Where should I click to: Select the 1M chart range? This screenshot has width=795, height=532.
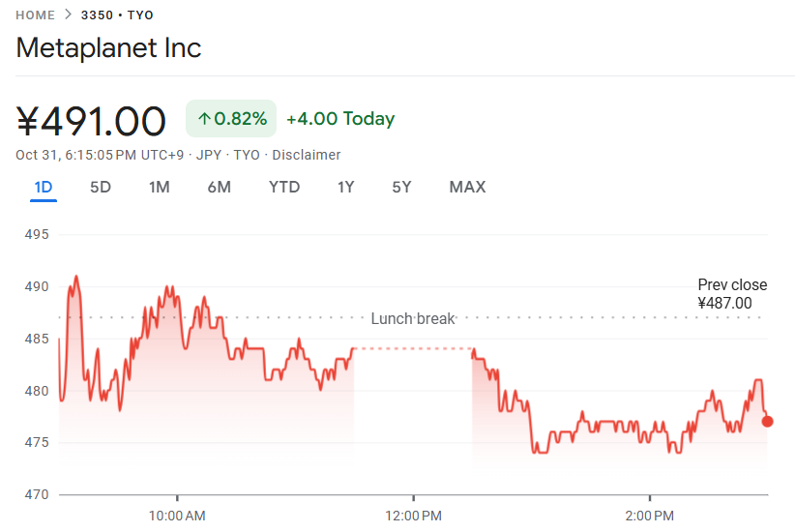pyautogui.click(x=160, y=187)
